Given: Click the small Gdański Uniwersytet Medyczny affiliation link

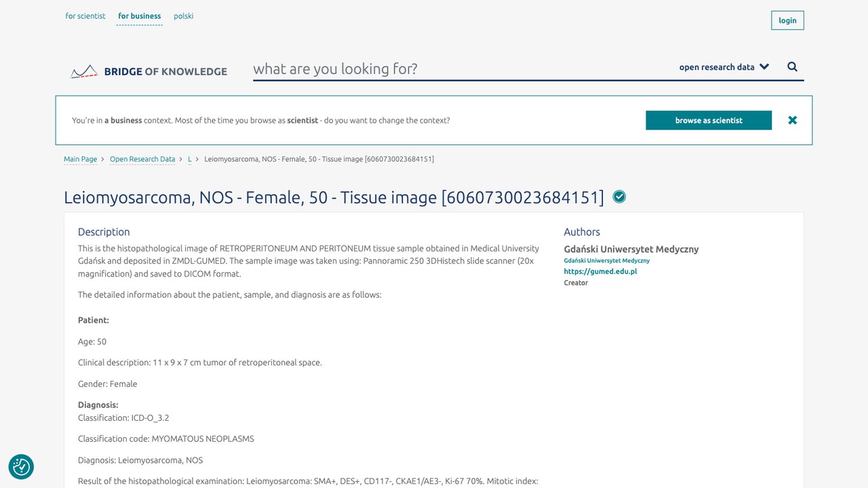Looking at the screenshot, I should (607, 260).
